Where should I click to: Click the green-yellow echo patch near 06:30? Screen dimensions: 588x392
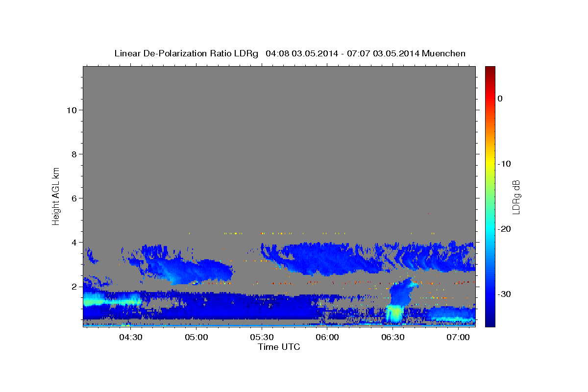(394, 314)
